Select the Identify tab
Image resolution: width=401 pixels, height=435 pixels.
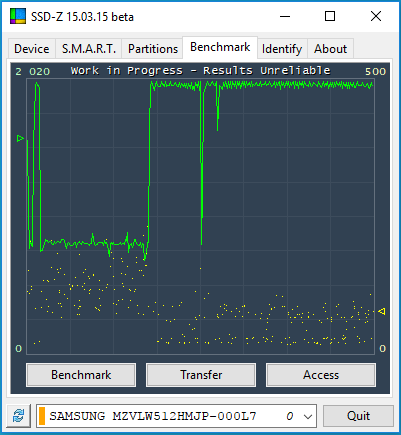pos(282,49)
